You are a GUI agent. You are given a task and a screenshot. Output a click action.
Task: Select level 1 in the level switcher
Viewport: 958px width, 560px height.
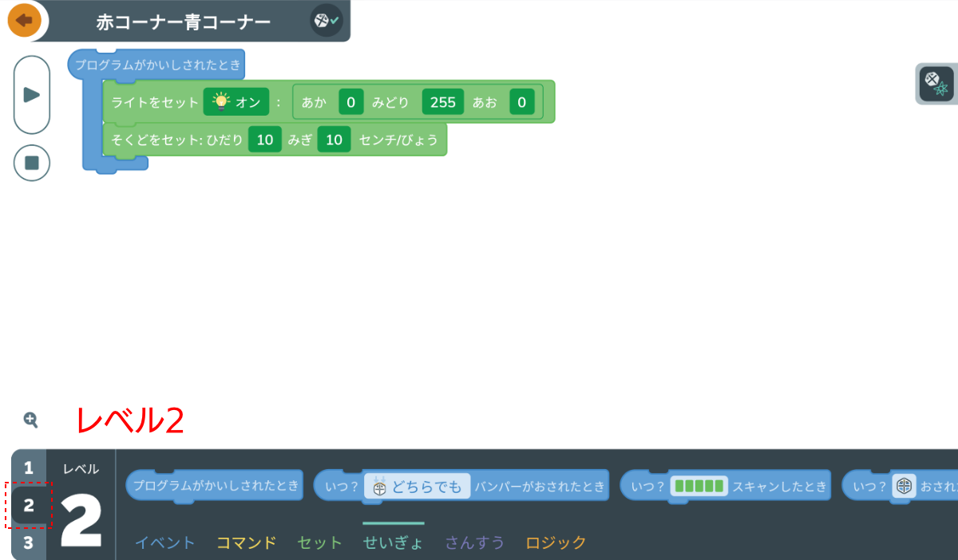click(29, 469)
